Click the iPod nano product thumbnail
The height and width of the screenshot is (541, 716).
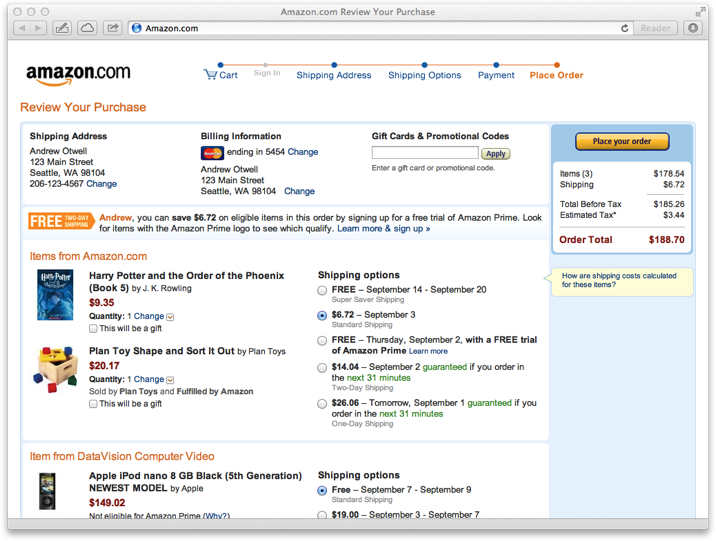point(47,492)
